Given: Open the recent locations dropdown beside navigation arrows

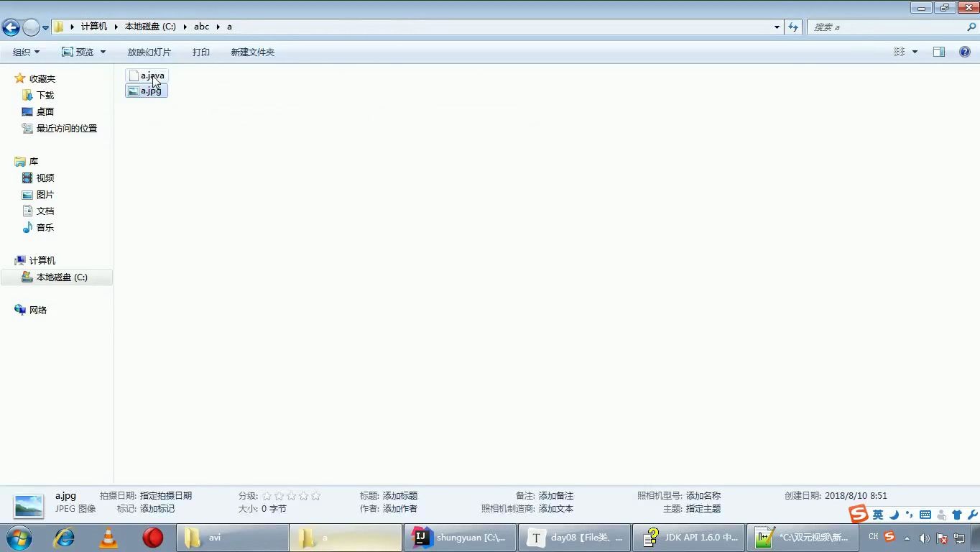Looking at the screenshot, I should coord(46,27).
